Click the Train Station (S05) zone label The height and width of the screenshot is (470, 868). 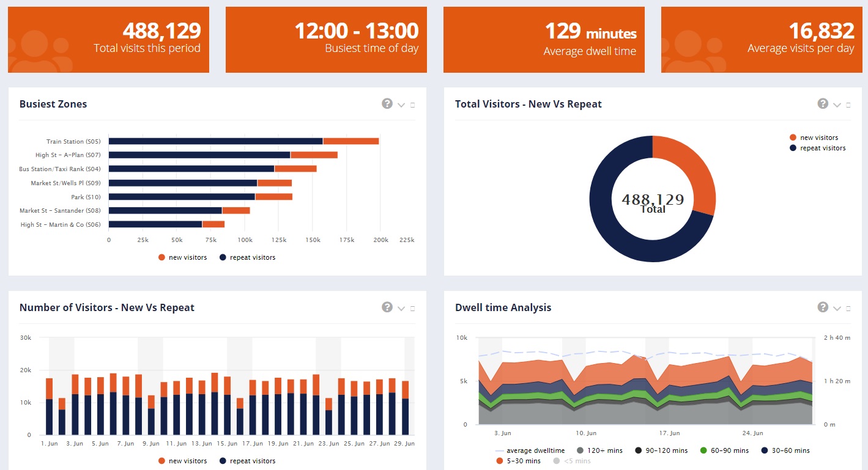[x=73, y=142]
